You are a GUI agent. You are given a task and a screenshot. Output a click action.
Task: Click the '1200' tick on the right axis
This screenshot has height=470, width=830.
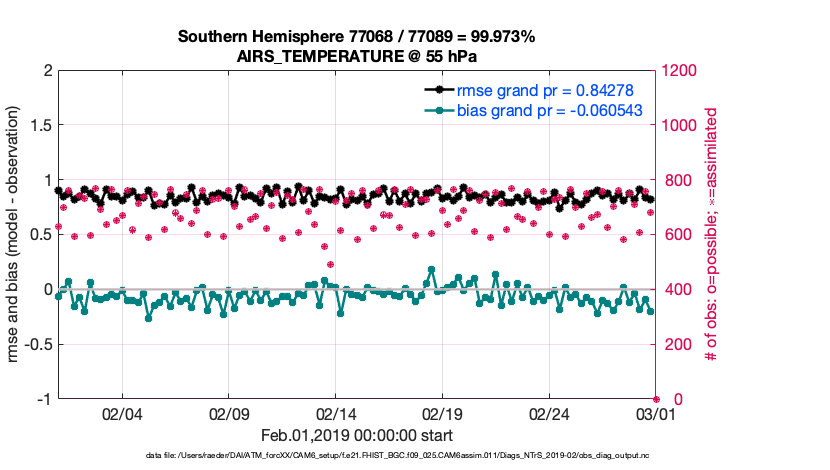click(x=678, y=71)
